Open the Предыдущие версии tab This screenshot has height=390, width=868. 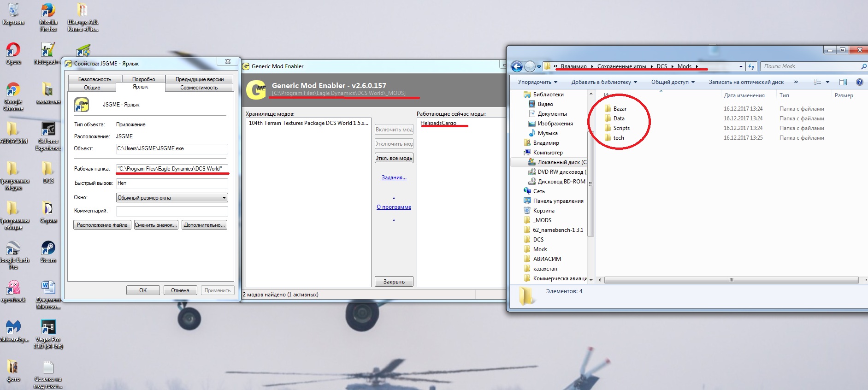tap(199, 79)
